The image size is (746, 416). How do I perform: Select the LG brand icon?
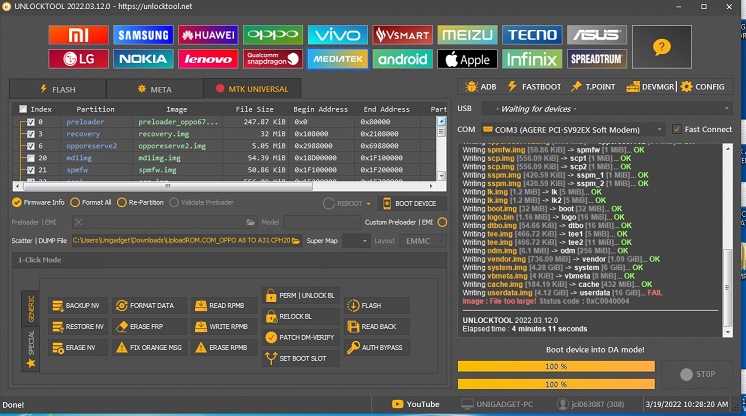[79, 59]
